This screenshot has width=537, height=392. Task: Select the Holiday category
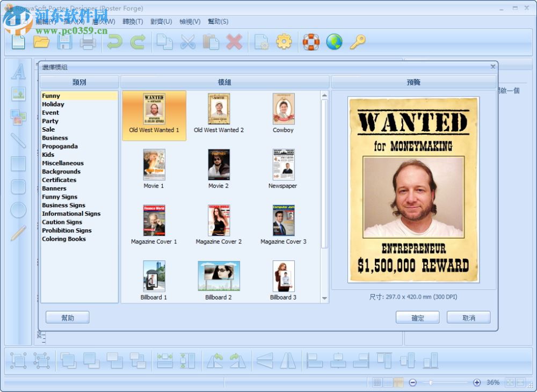53,104
